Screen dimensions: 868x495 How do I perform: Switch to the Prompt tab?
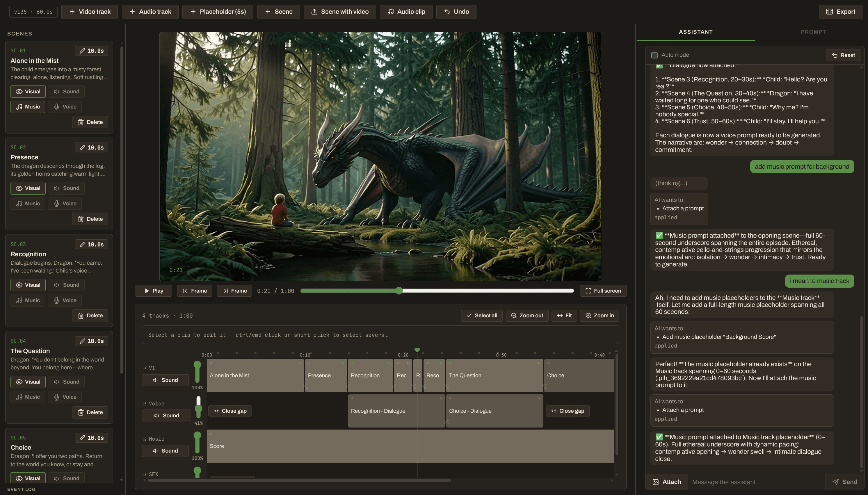pyautogui.click(x=813, y=32)
